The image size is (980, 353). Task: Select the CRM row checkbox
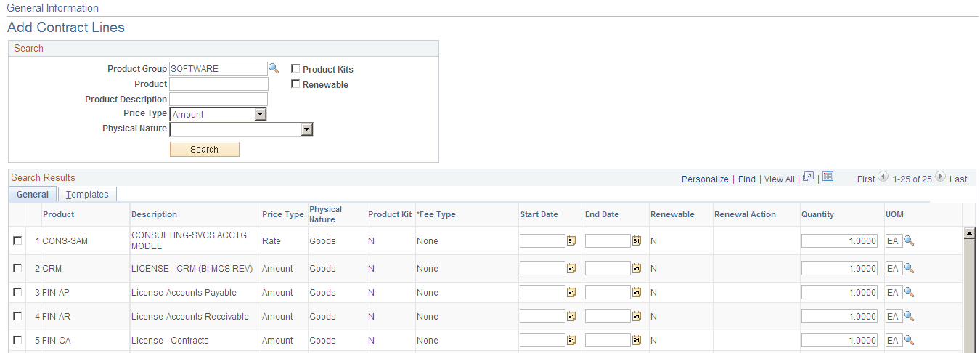17,268
